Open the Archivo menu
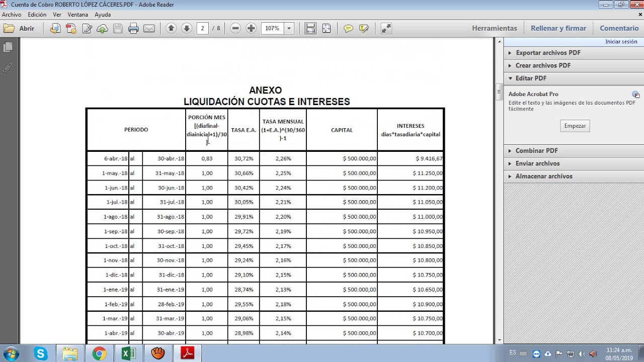Viewport: 644px width, 362px height. [12, 15]
